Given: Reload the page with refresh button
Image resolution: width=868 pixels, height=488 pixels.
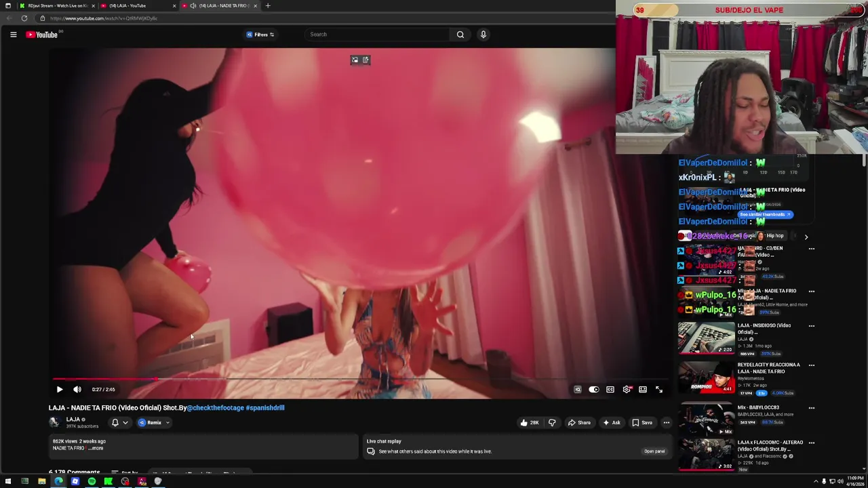Looking at the screenshot, I should coord(24,18).
